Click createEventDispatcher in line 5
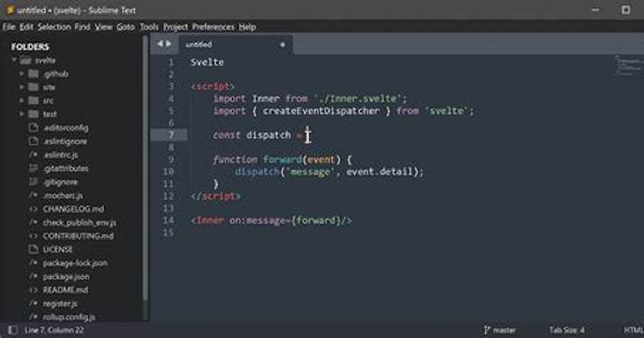 point(321,111)
